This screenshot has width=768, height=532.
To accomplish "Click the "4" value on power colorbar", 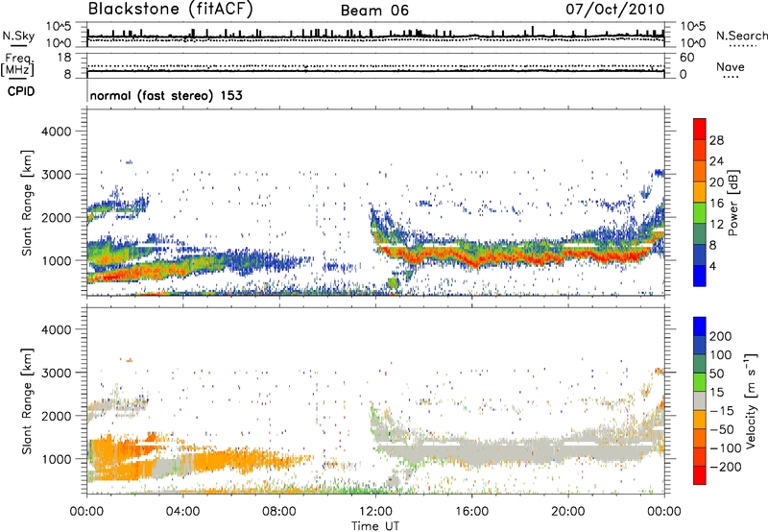I will [x=713, y=267].
